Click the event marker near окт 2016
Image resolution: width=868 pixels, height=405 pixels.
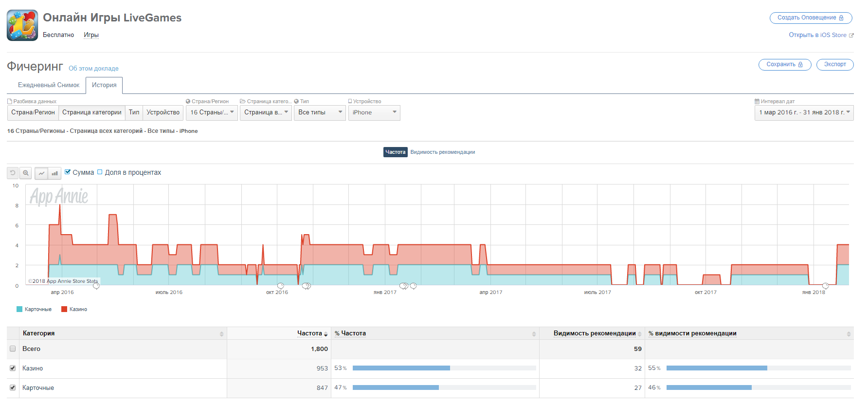click(x=280, y=286)
